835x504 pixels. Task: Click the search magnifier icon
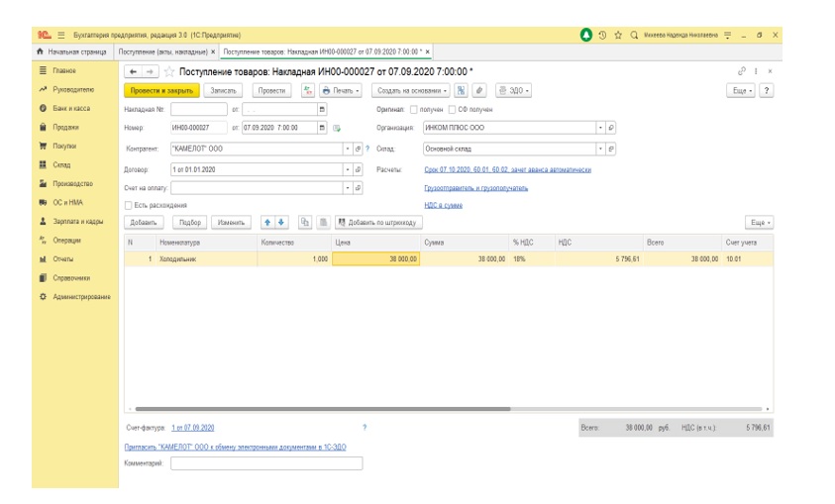point(633,35)
